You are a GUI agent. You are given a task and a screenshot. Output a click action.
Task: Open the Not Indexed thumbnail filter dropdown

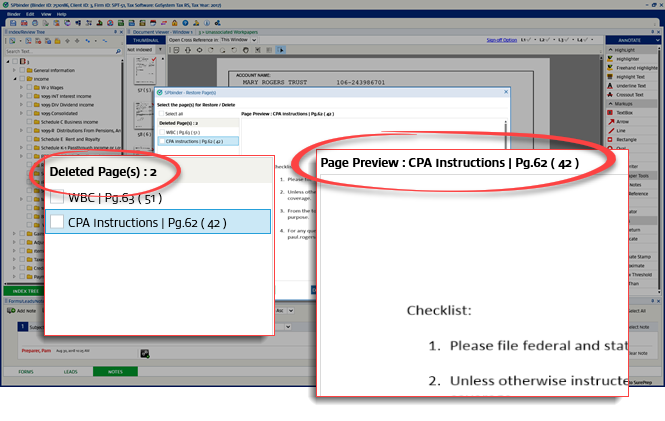(x=160, y=50)
